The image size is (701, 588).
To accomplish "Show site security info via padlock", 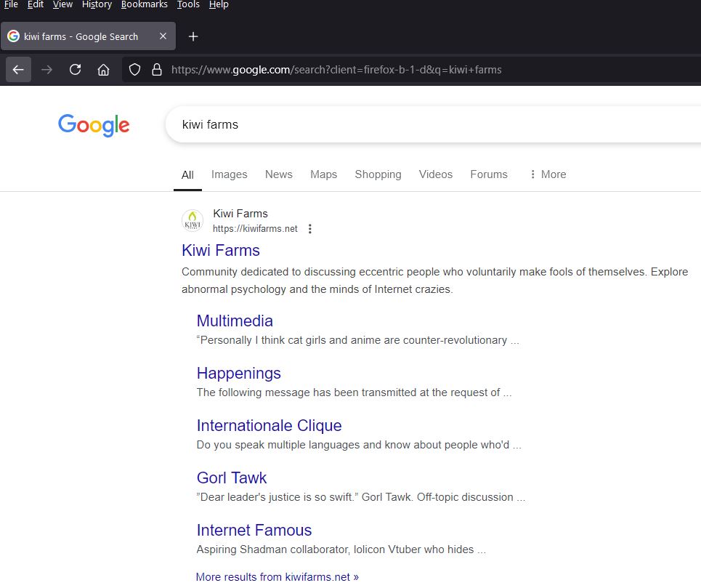I will 156,70.
